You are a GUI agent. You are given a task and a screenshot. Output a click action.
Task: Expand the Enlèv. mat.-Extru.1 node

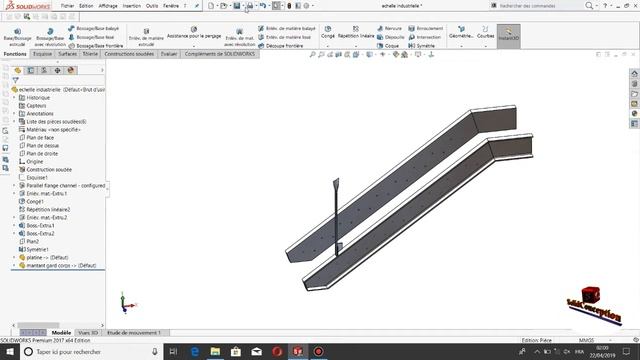[14, 193]
